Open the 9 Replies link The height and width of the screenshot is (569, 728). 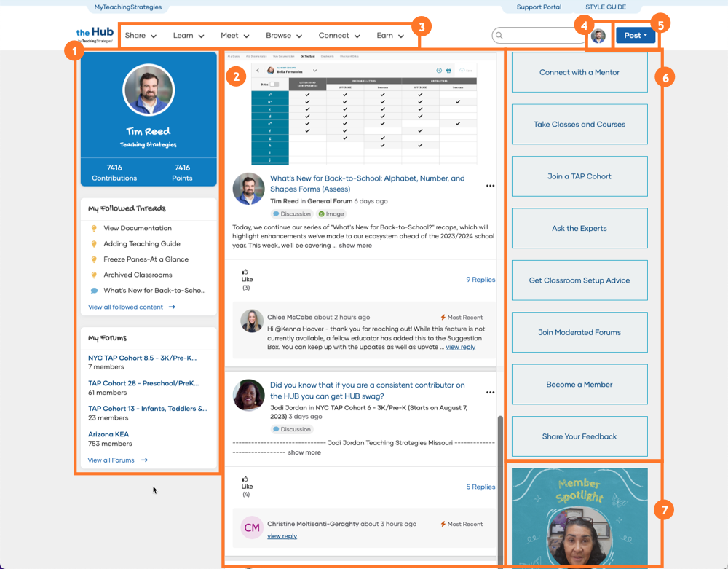click(x=480, y=280)
